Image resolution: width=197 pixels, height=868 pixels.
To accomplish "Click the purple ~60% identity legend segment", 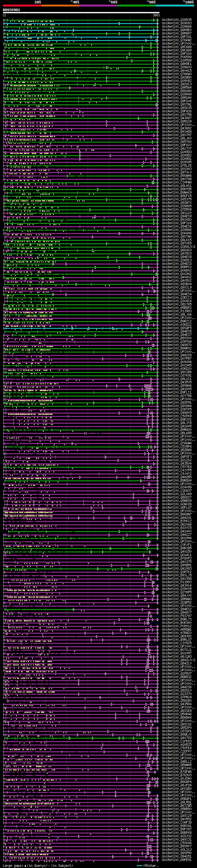I will 99,6.
